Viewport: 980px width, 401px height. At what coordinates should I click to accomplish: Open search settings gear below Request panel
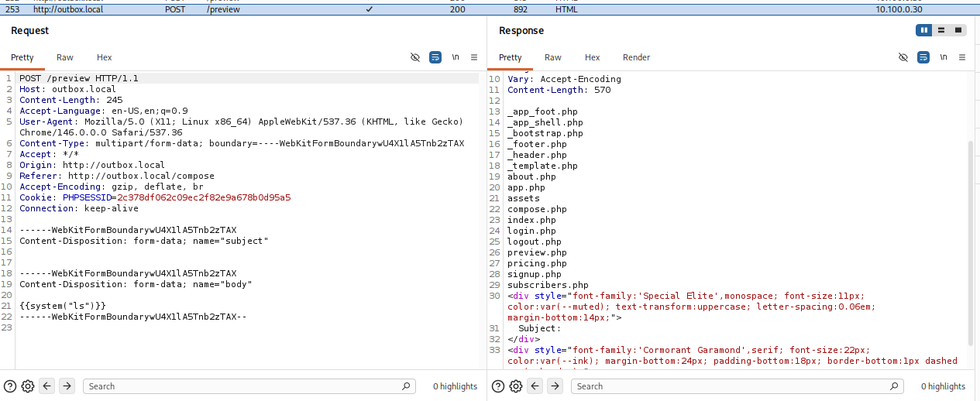(28, 386)
